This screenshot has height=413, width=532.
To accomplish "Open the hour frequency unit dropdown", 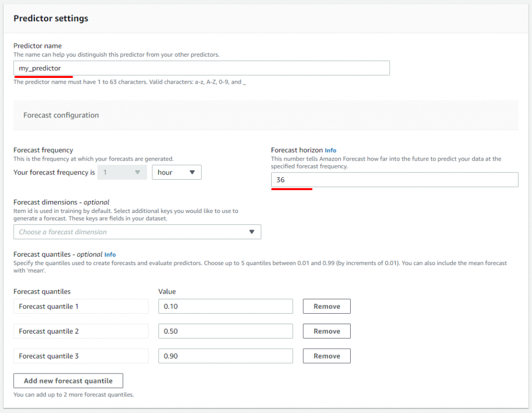I will click(177, 172).
